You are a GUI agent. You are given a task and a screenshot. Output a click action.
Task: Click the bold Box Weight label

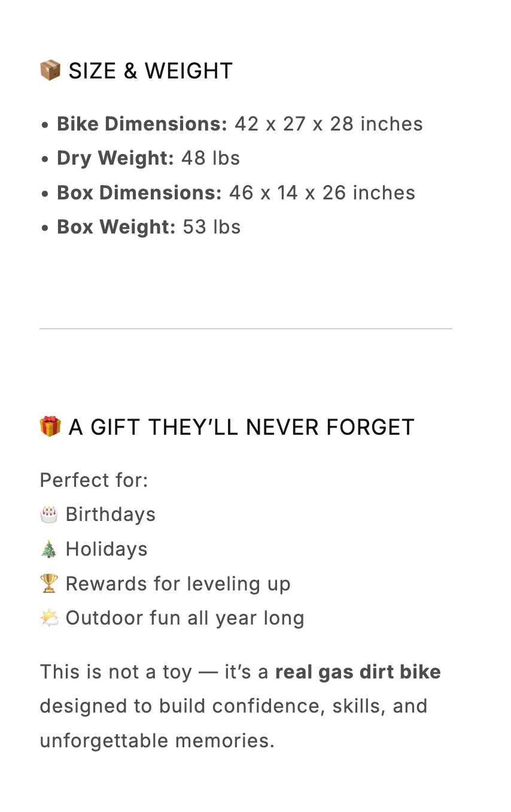click(117, 227)
